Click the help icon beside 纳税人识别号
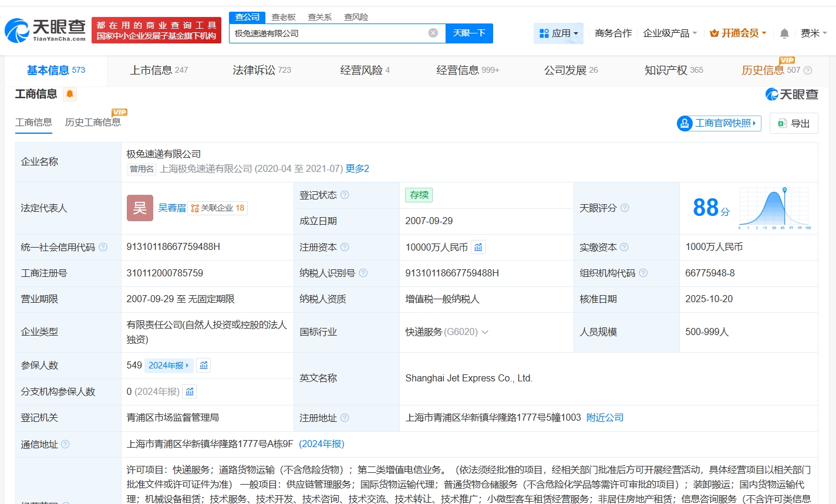The image size is (836, 504). tap(363, 273)
